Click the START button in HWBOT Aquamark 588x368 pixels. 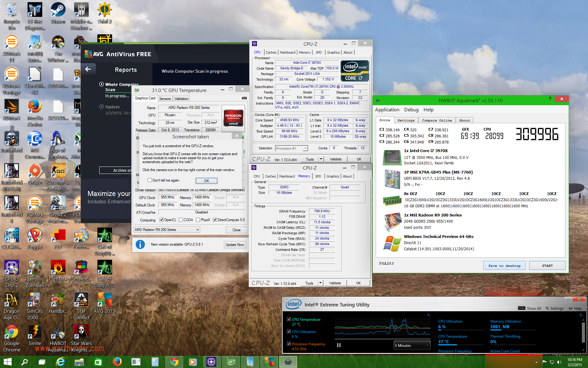547,266
